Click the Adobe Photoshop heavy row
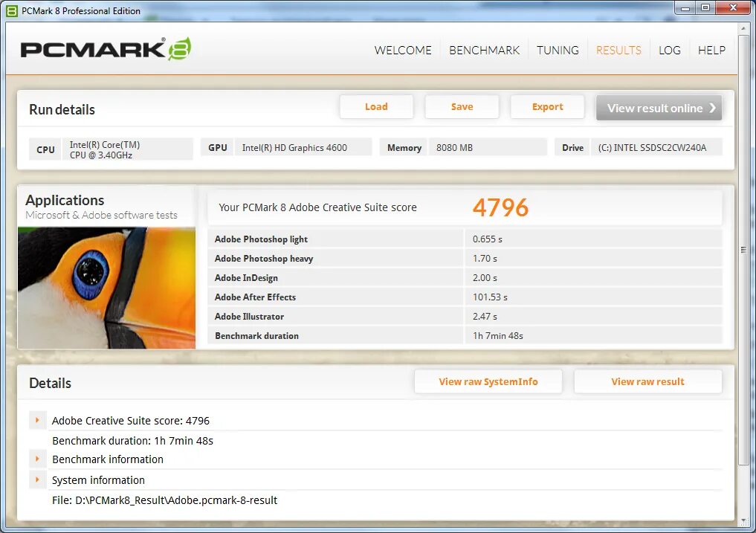Image resolution: width=756 pixels, height=533 pixels. [x=465, y=258]
